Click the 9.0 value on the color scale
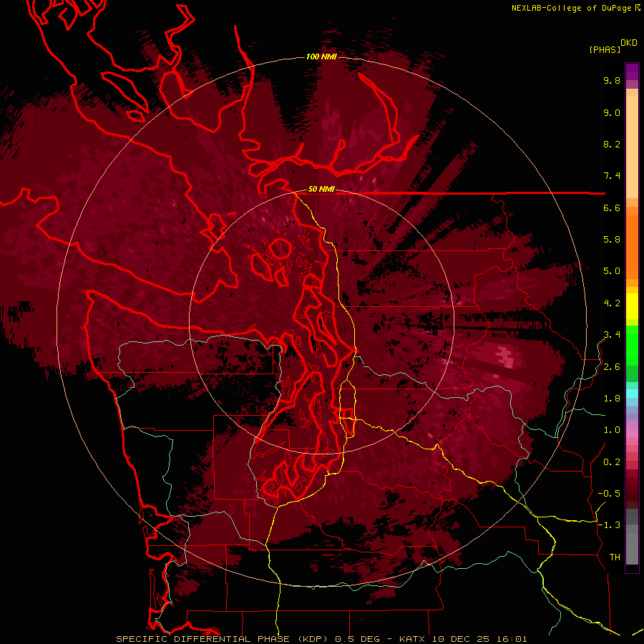Screen dimensions: 644x644 [x=612, y=112]
